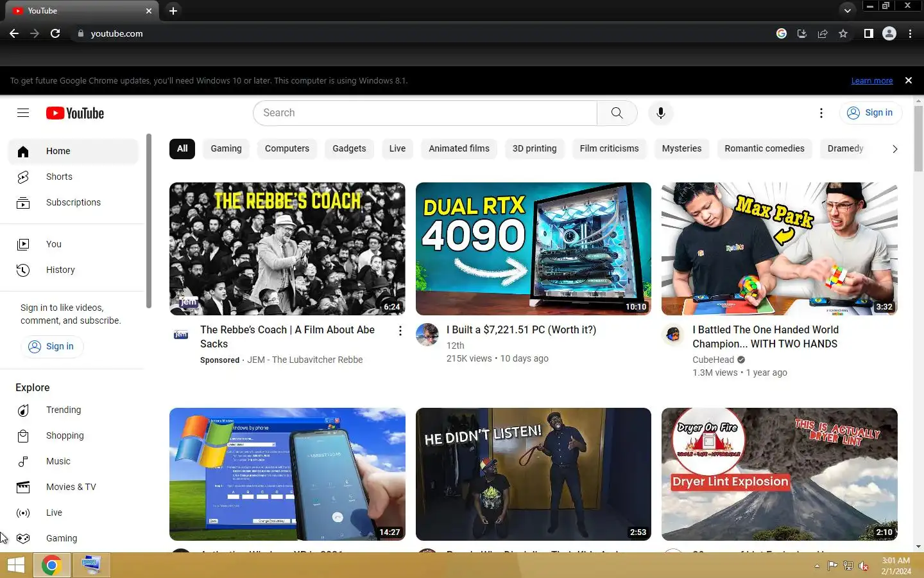Select the Mysteries chip
924x578 pixels.
(681, 148)
